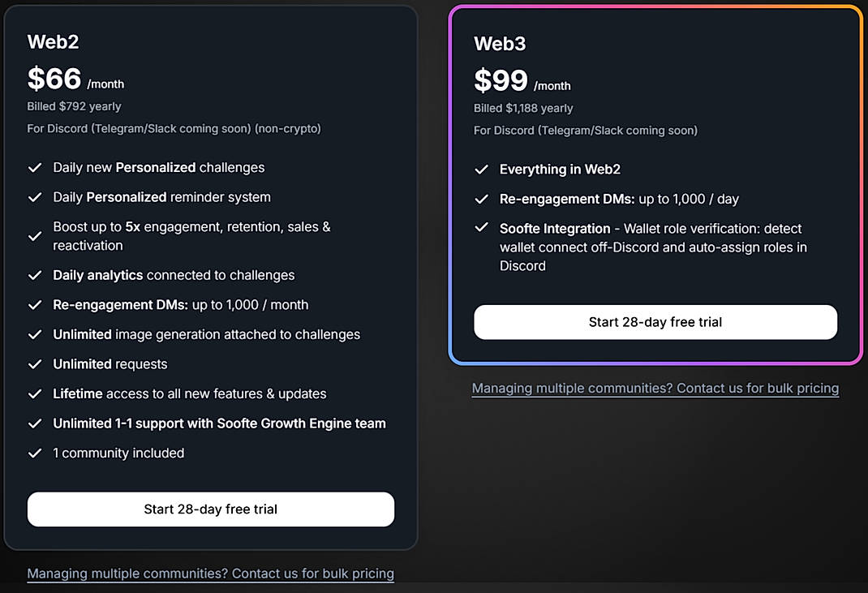Click checkmark beside Daily Personalized reminder system

pos(35,197)
